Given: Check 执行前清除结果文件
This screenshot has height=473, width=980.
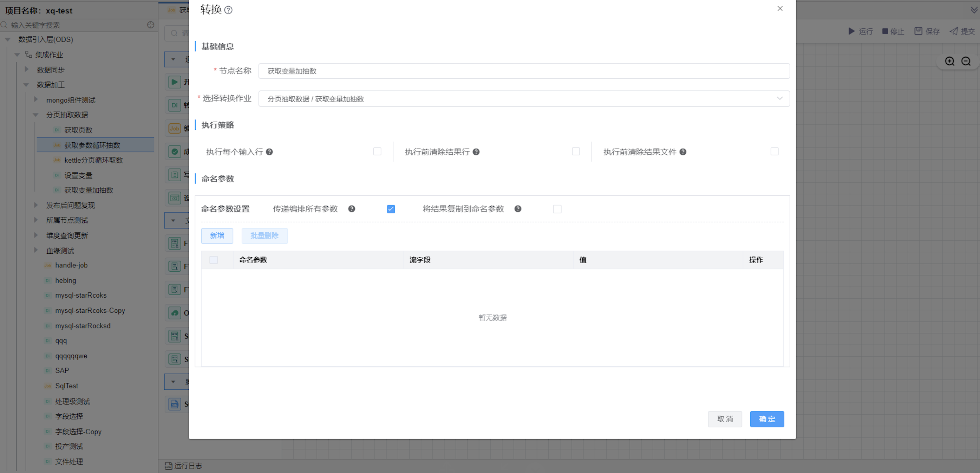Looking at the screenshot, I should click(774, 151).
